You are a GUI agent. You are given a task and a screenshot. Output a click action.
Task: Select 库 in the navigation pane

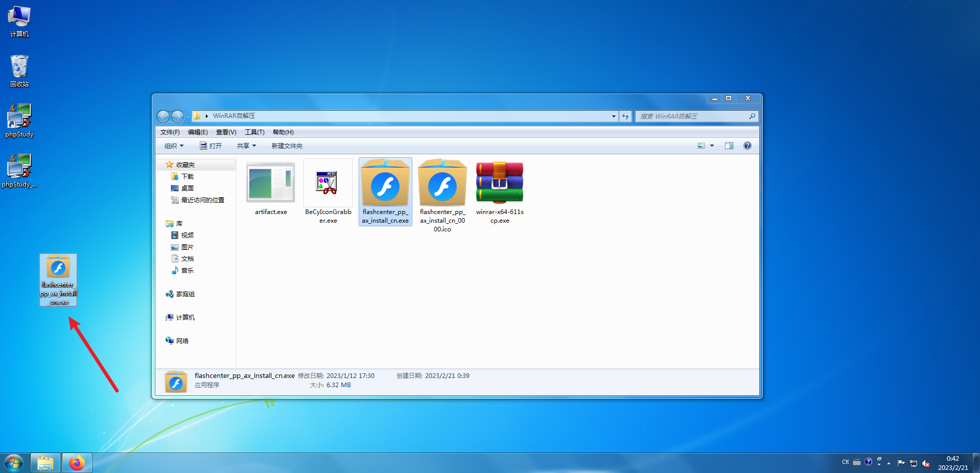[179, 224]
